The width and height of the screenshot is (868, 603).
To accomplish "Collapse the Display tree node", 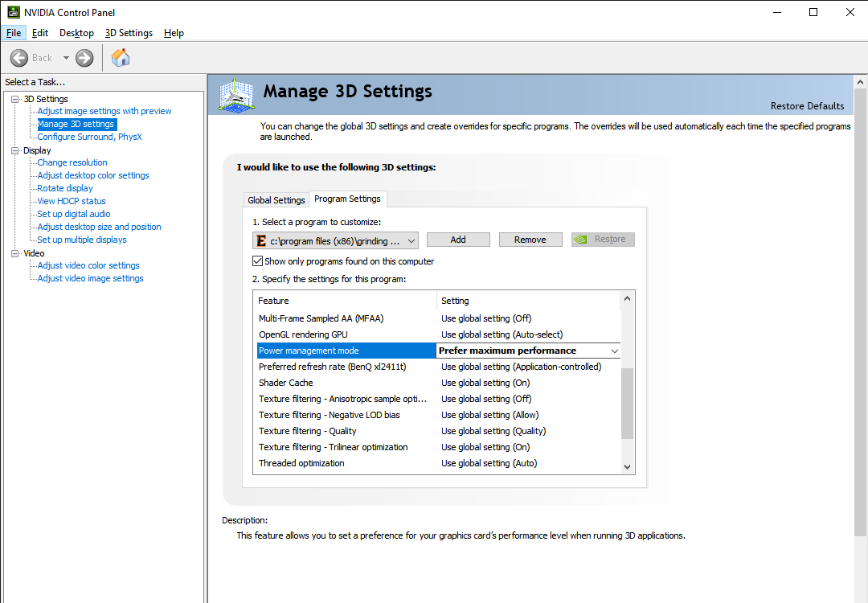I will (15, 150).
